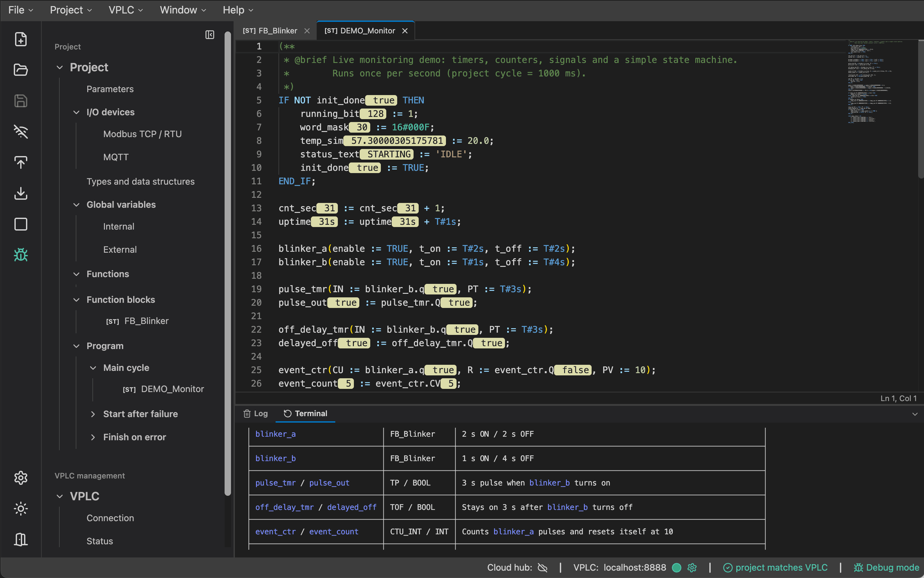Open the VPLC menu

[x=126, y=10]
